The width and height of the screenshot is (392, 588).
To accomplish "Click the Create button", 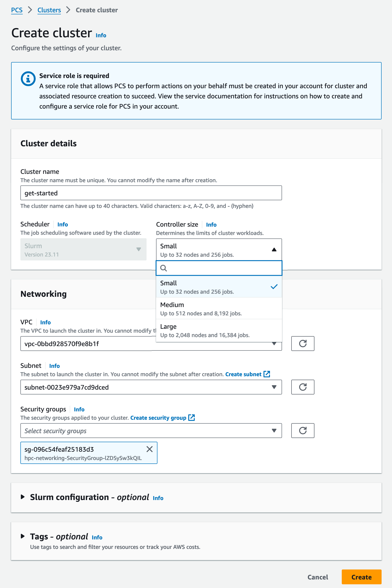I will (361, 577).
